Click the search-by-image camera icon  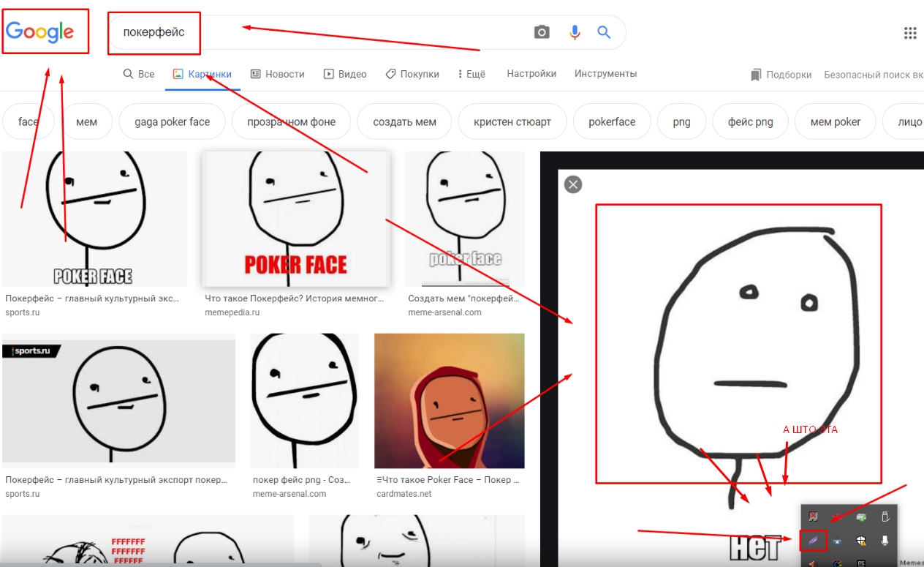[541, 32]
